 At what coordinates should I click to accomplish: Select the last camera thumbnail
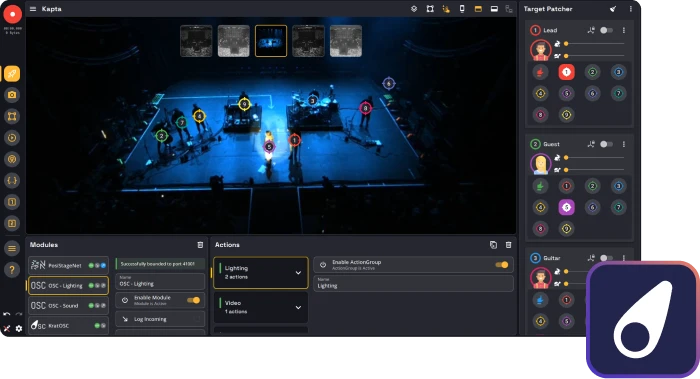tap(346, 41)
